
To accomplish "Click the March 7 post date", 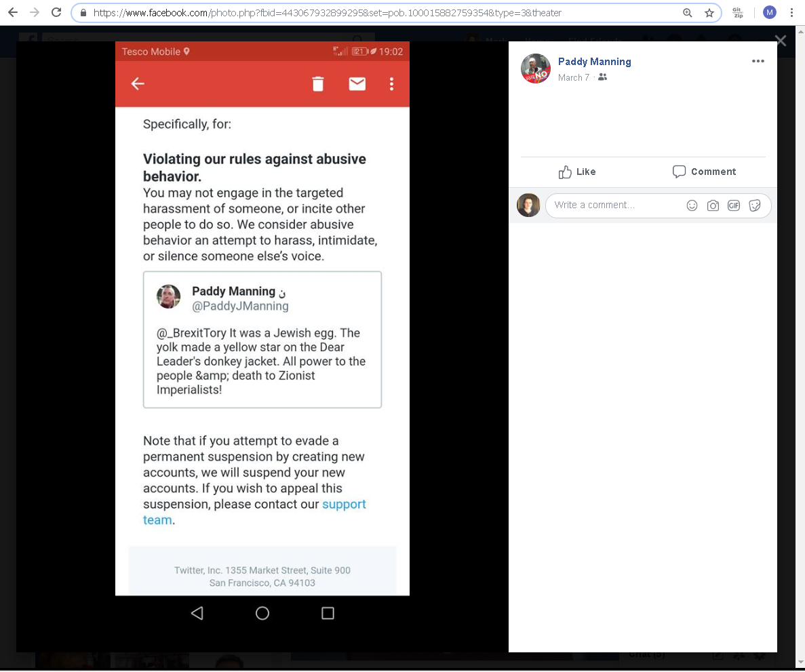I will [x=573, y=78].
